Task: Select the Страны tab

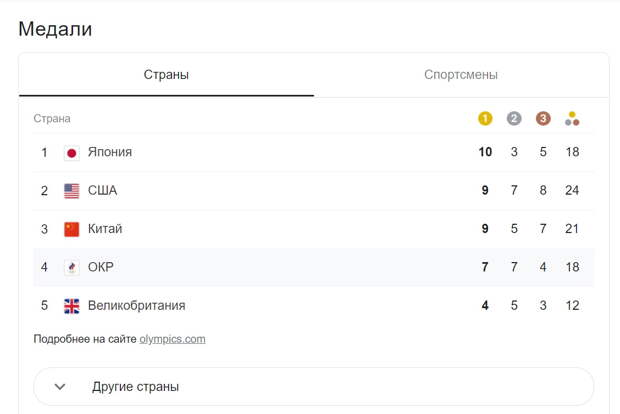Action: (x=166, y=74)
